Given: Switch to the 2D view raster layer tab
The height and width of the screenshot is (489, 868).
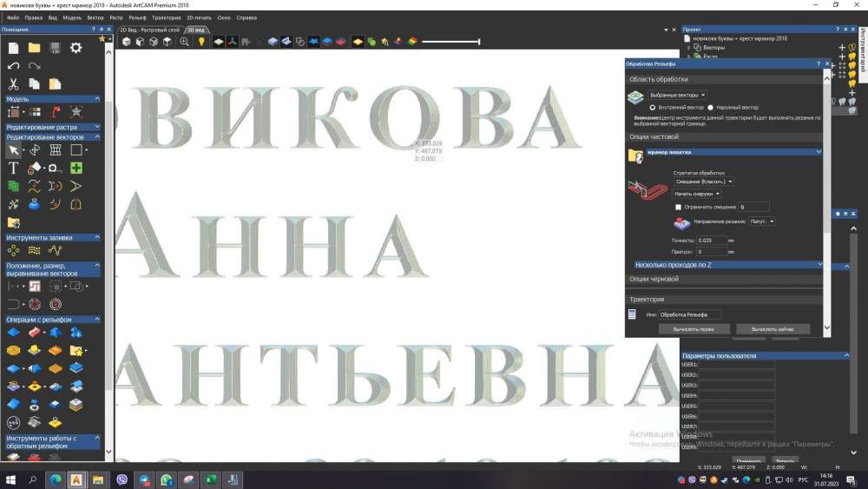Looking at the screenshot, I should tap(149, 30).
